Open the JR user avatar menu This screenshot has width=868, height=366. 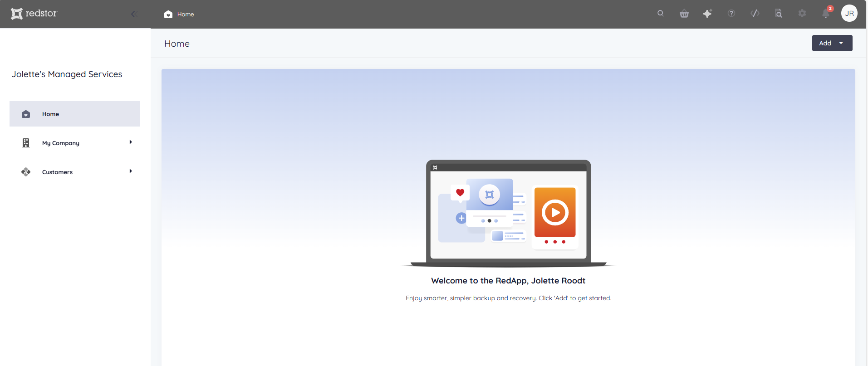coord(849,13)
